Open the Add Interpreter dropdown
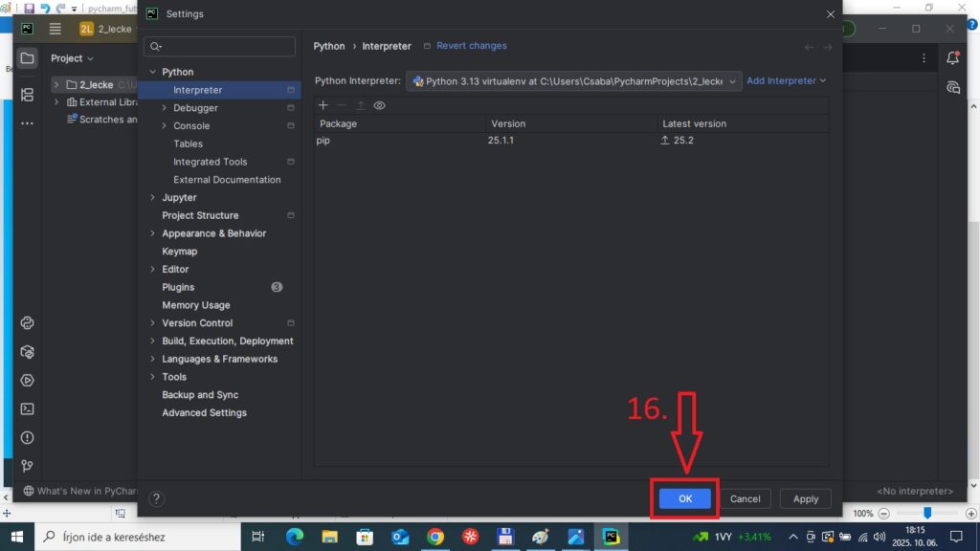Viewport: 980px width, 551px height. (x=786, y=81)
